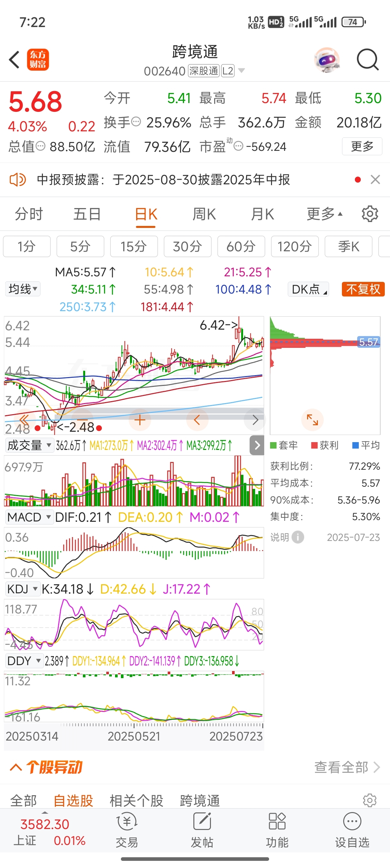
Task: Choose the 季K period button
Action: coord(349,246)
